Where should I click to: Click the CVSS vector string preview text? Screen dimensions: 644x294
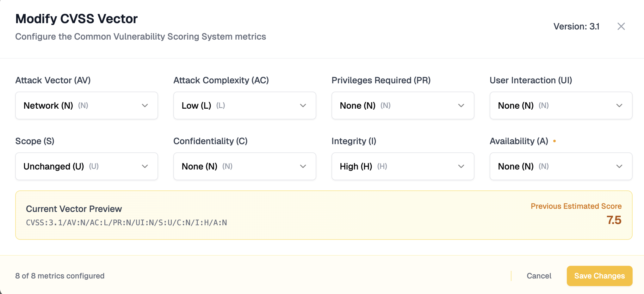(127, 223)
